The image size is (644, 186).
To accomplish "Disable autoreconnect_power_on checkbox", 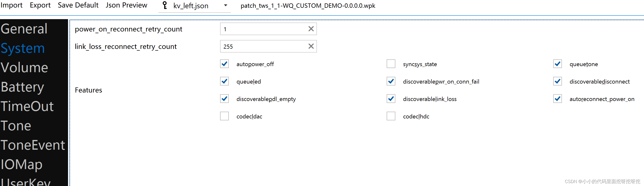I will coord(557,99).
